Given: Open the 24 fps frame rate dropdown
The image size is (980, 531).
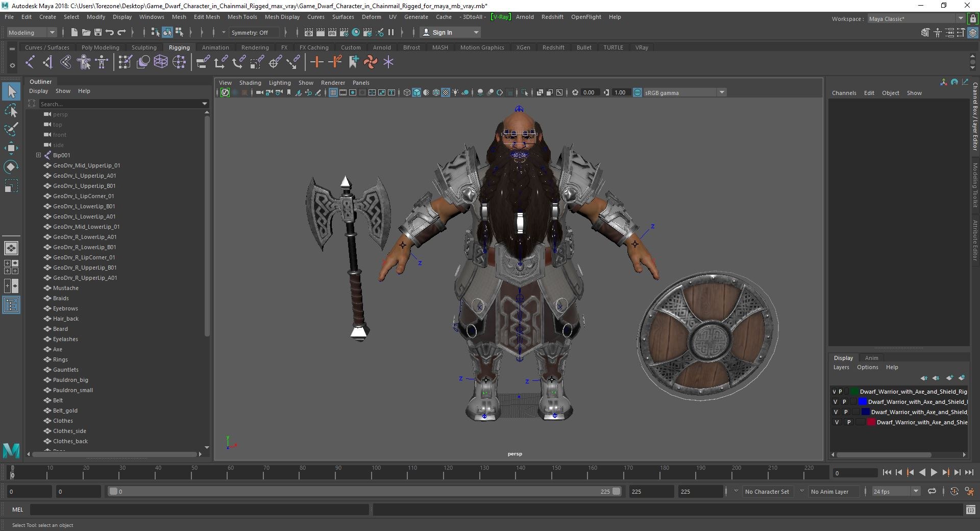Looking at the screenshot, I should point(895,491).
